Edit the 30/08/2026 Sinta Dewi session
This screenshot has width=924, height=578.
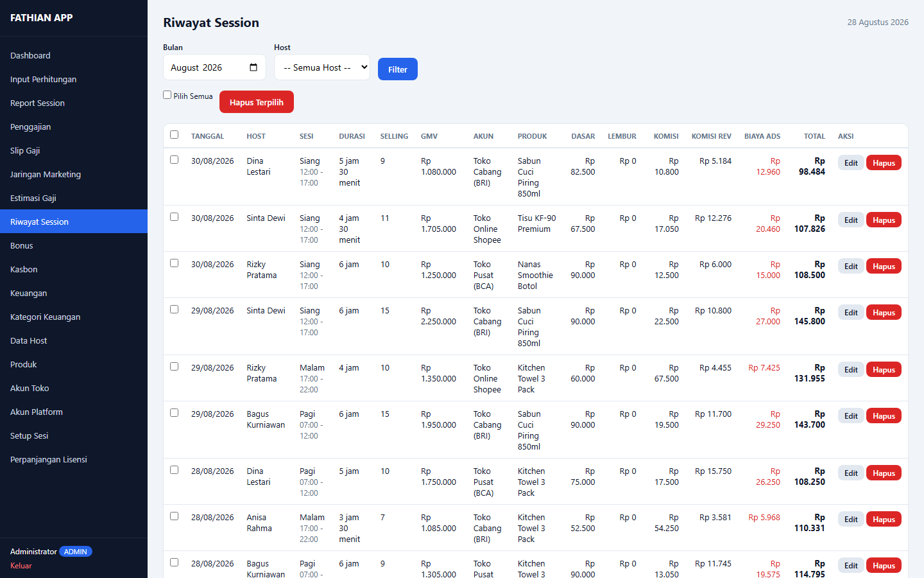coord(851,220)
